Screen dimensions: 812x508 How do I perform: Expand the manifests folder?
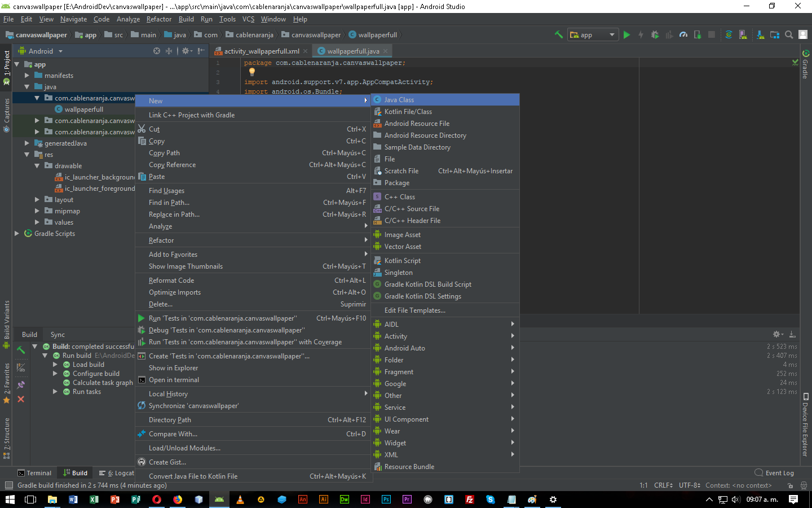coord(27,76)
